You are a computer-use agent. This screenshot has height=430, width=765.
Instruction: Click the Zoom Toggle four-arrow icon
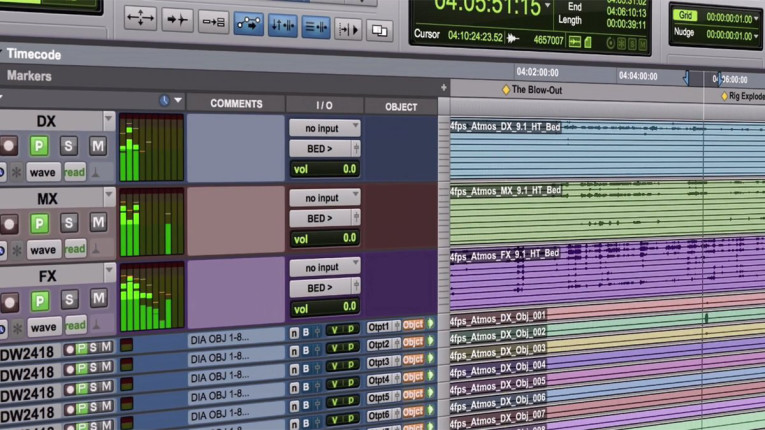141,18
